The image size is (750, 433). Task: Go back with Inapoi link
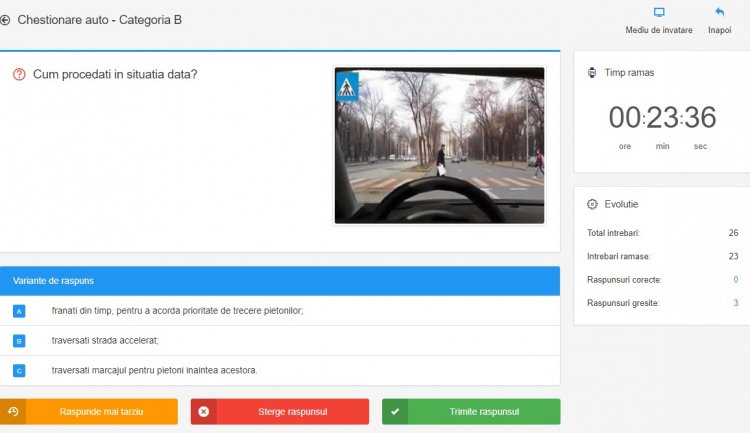point(719,30)
